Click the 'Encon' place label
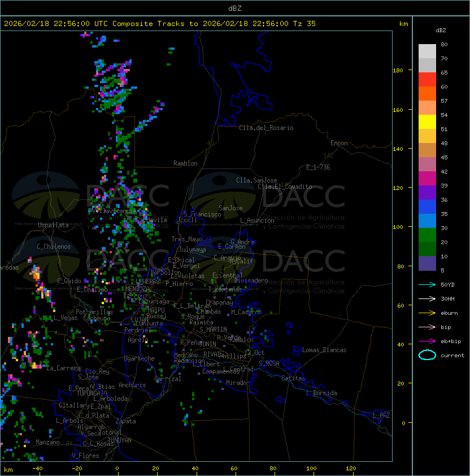The image size is (470, 476). click(339, 143)
